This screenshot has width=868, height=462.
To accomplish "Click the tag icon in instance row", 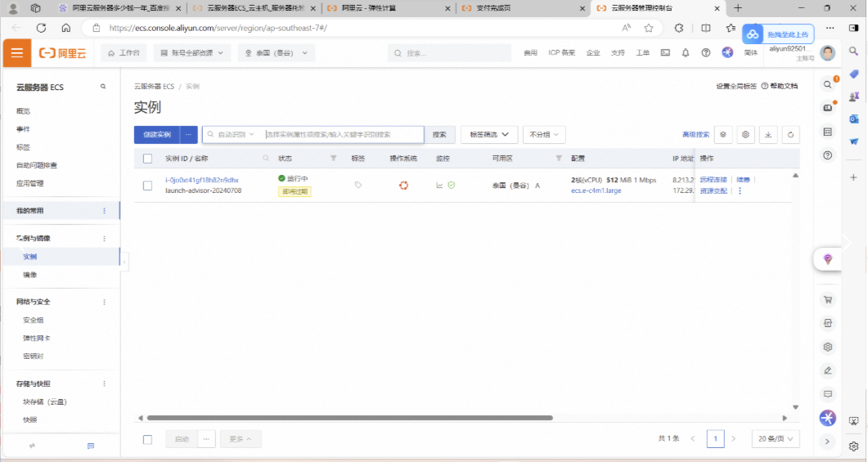I will (358, 186).
